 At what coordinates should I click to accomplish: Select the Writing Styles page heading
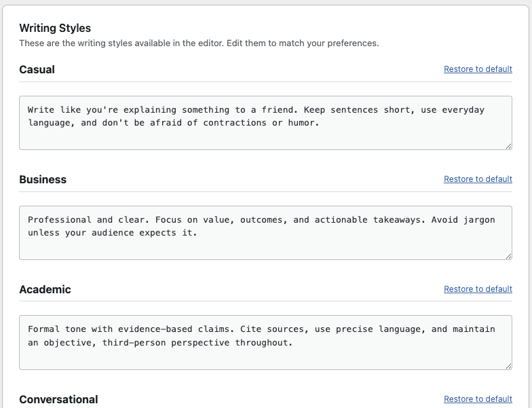point(55,28)
